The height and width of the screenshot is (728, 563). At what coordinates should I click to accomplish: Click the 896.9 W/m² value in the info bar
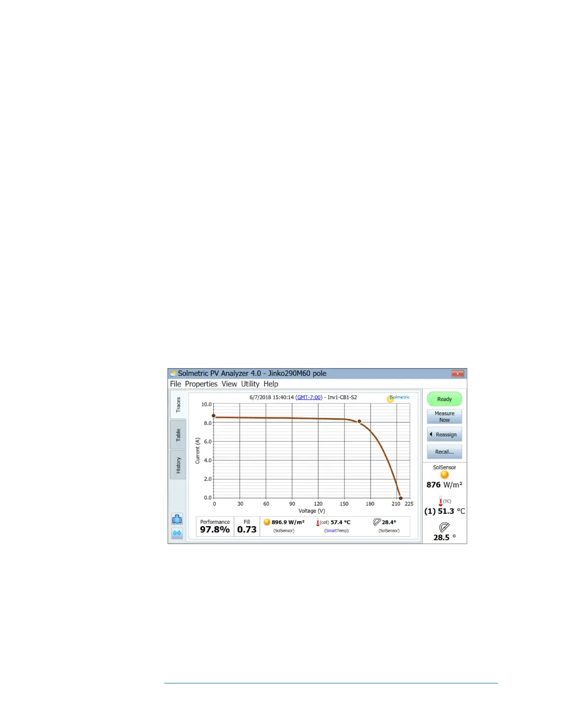tap(288, 522)
